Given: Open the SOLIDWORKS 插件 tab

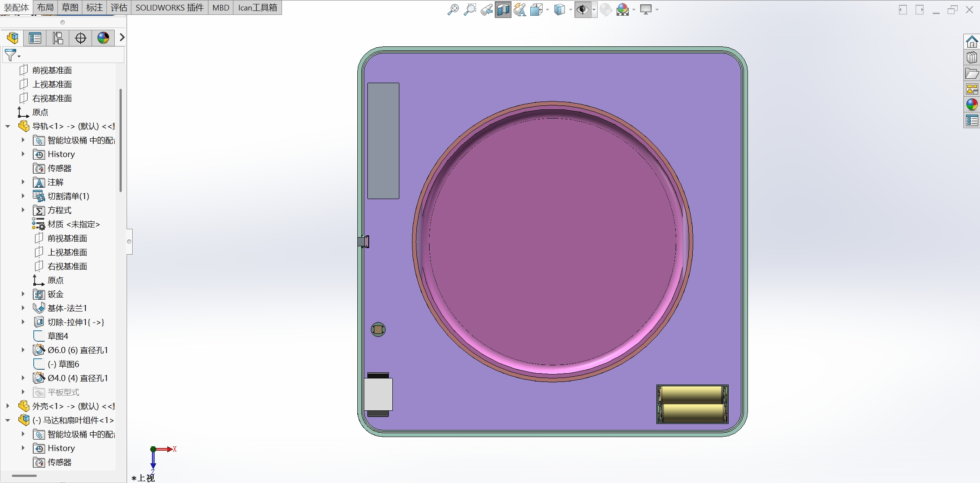Looking at the screenshot, I should [169, 7].
